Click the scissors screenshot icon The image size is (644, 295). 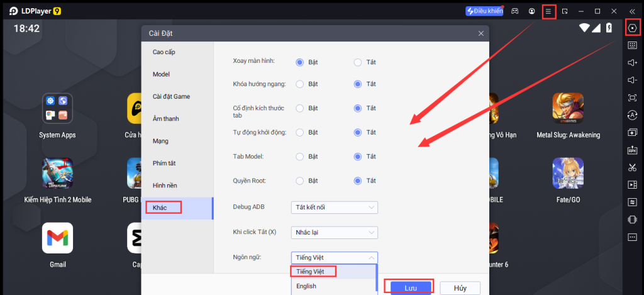(632, 167)
